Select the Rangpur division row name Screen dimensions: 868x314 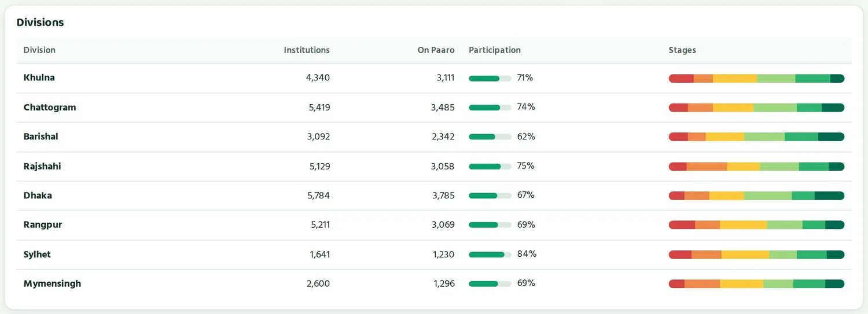[x=43, y=225]
